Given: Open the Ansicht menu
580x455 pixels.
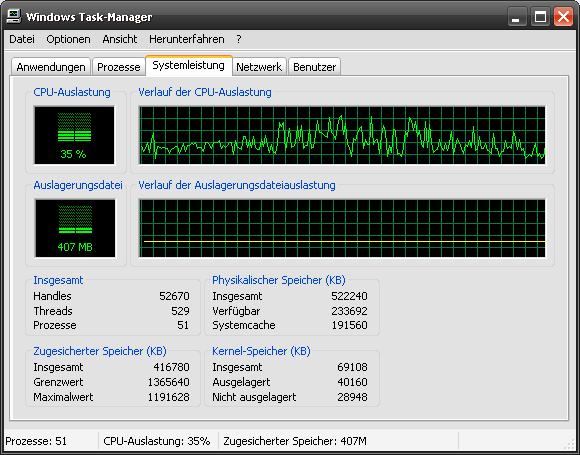Looking at the screenshot, I should (120, 39).
